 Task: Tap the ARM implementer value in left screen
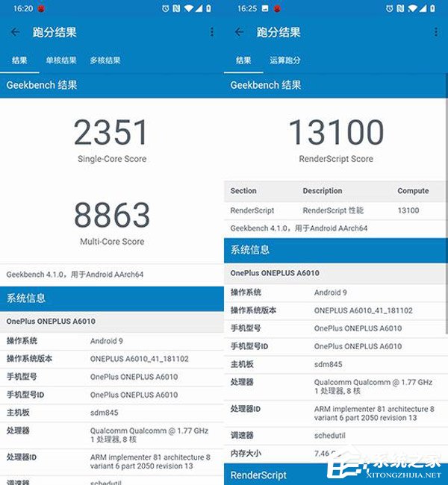pos(150,461)
